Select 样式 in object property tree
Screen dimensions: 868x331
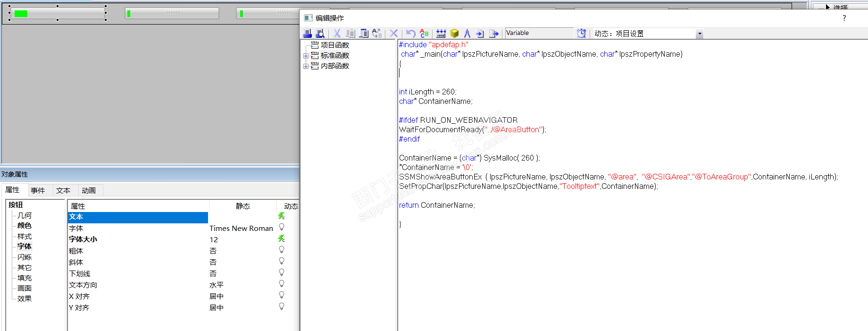point(25,236)
